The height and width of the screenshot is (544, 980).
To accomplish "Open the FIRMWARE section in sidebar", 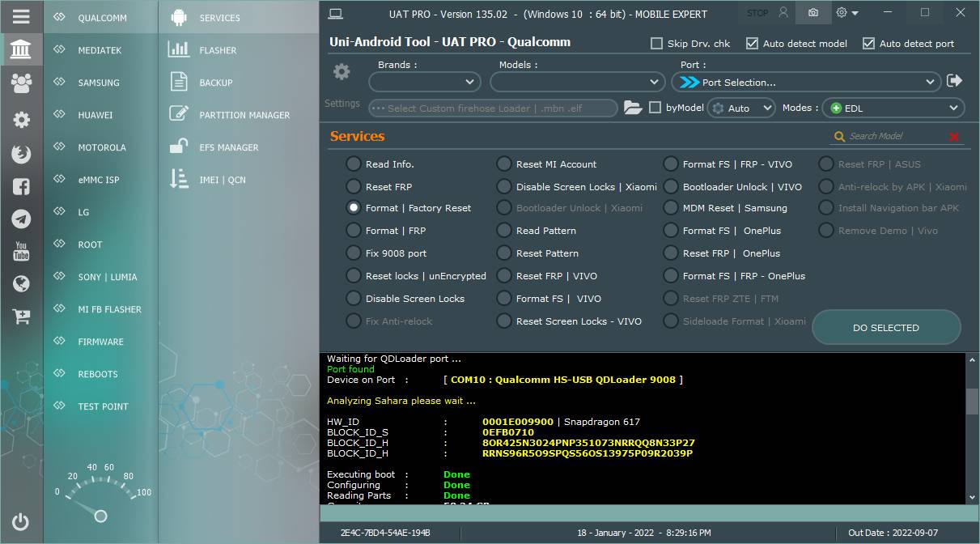I will point(101,342).
